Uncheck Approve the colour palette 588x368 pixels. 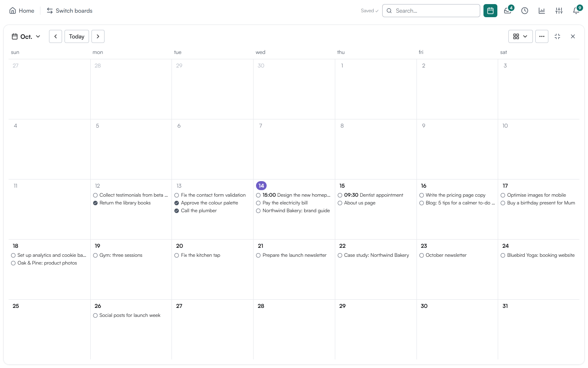[x=177, y=203]
